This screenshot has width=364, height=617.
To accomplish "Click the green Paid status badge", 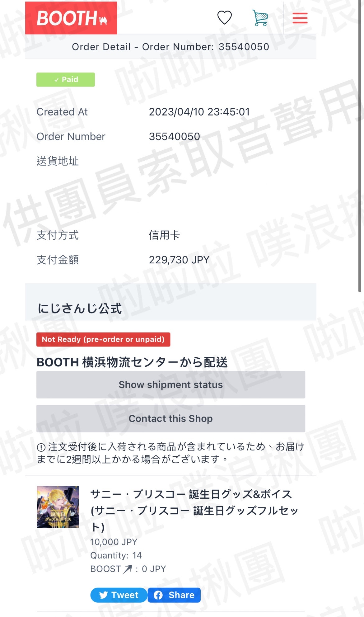I will click(x=66, y=79).
